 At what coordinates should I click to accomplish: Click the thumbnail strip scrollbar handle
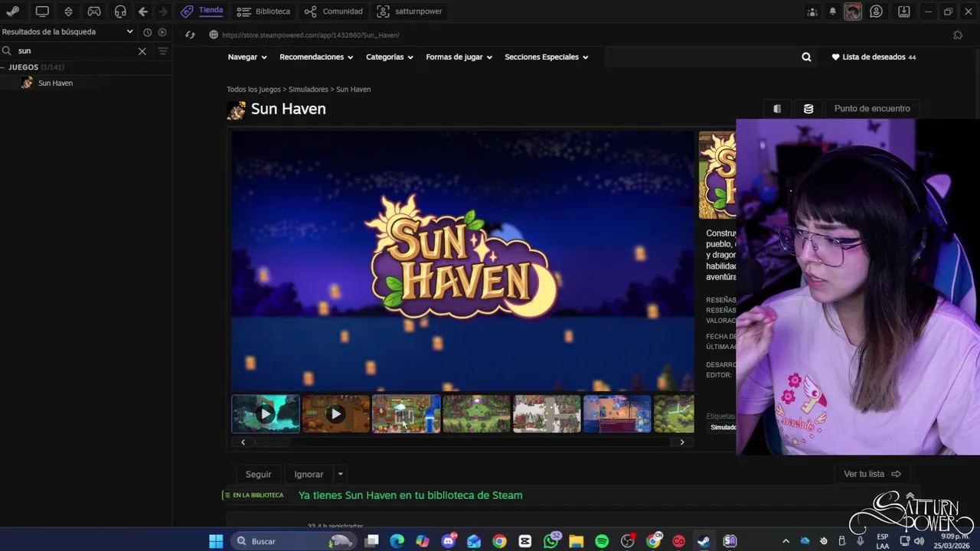[x=273, y=442]
